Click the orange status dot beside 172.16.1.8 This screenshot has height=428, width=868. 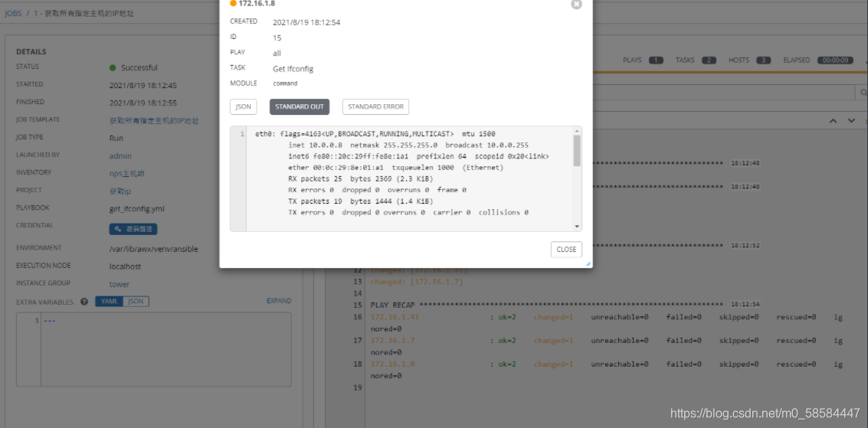[233, 3]
